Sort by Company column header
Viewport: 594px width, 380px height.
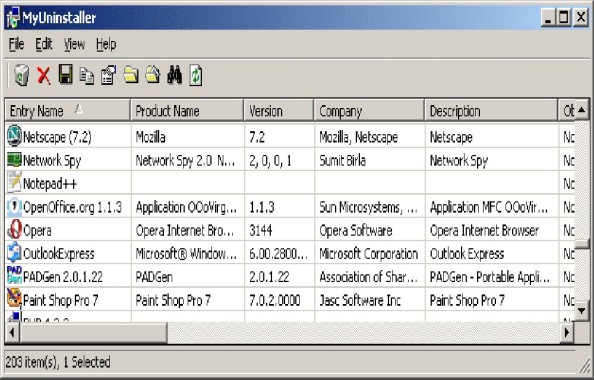coord(369,111)
